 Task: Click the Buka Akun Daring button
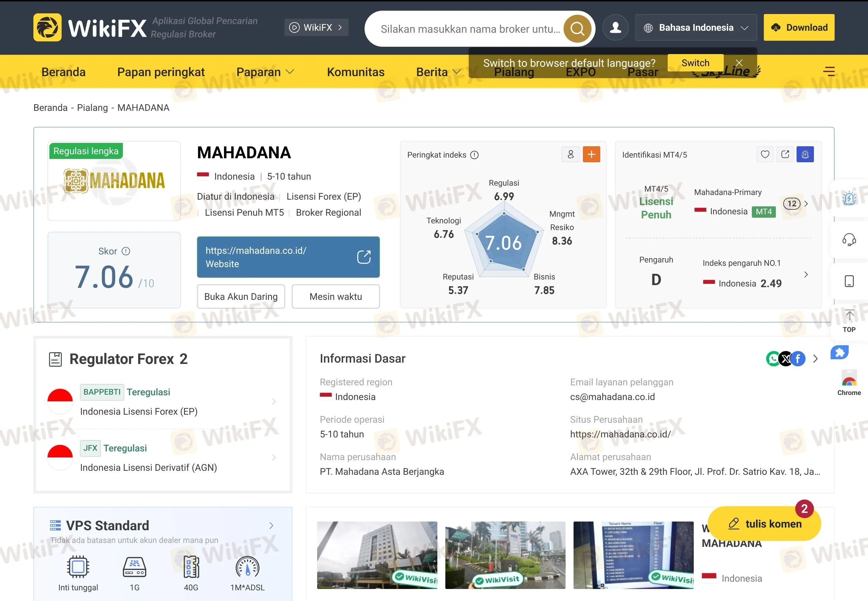(x=241, y=297)
